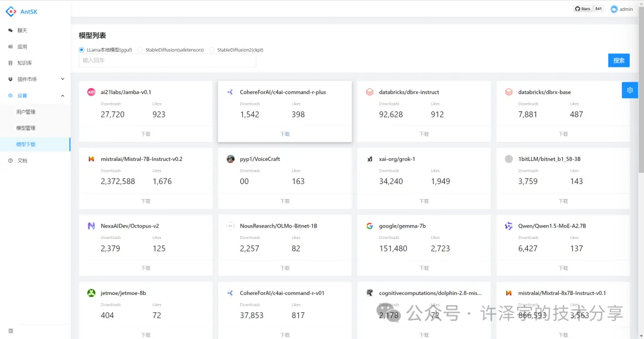Click the pyp1 VoiceCraft avatar
Screen dimensions: 644x339
(230, 159)
